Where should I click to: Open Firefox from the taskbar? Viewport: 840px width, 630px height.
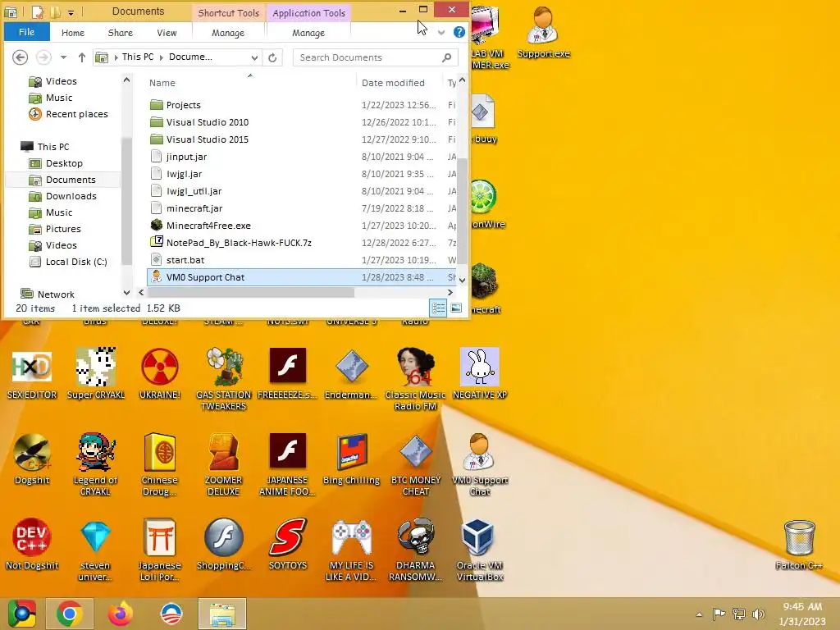pos(120,614)
